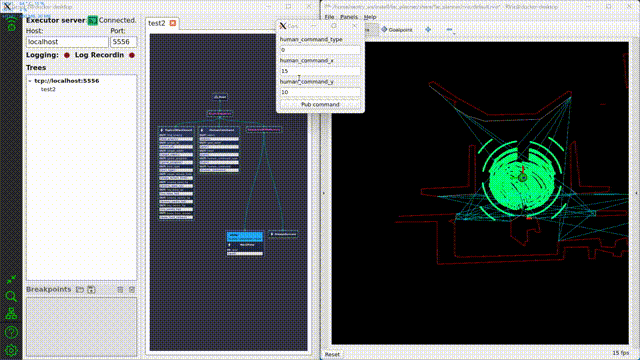The height and width of the screenshot is (360, 640).
Task: Click the magenta sequence node below Root
Action: point(220,113)
